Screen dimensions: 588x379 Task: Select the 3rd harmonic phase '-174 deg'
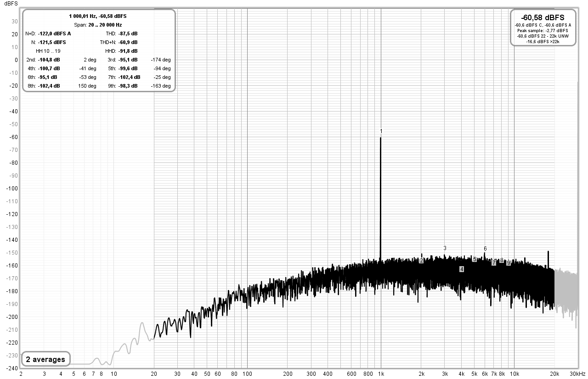click(x=161, y=60)
